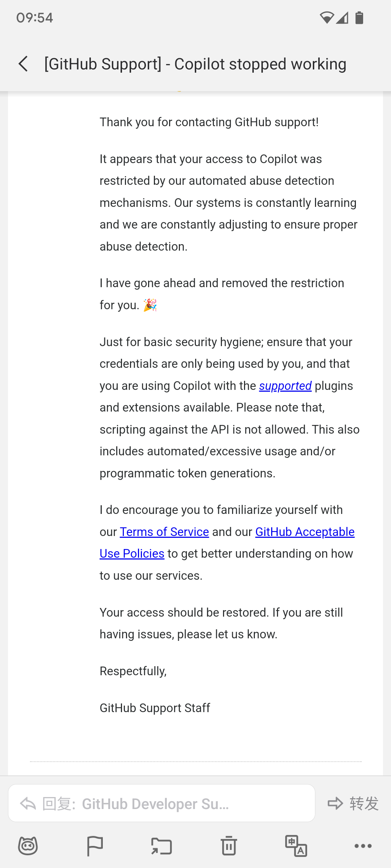
Task: Tap the battery icon in the status bar
Action: click(359, 17)
